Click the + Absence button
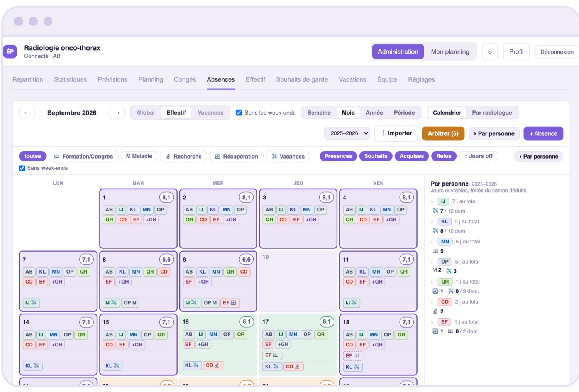 543,133
